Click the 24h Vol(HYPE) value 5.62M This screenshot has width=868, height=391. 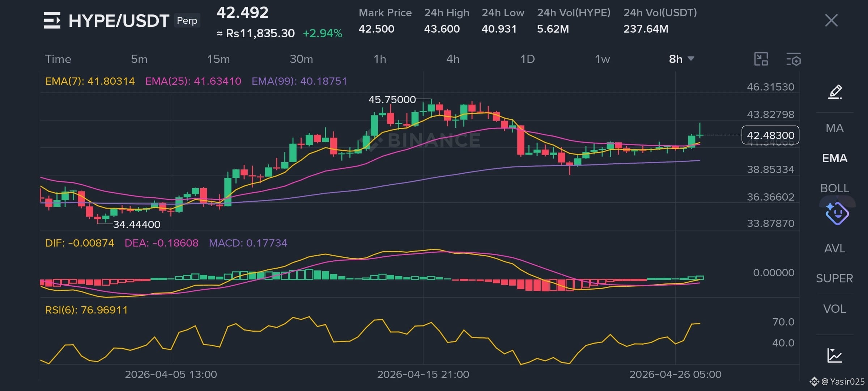[553, 29]
